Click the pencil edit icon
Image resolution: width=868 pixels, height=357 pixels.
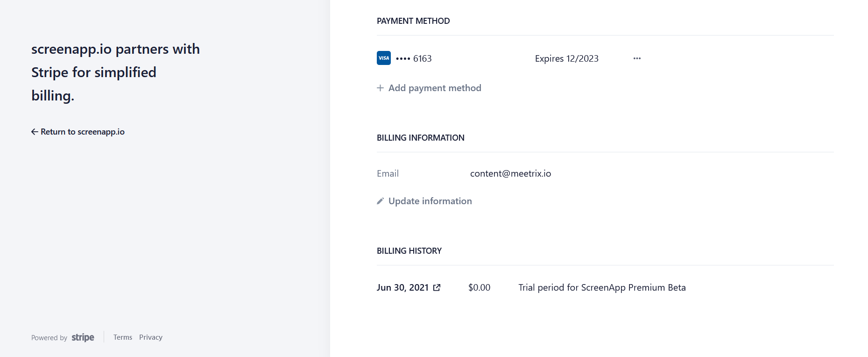tap(381, 201)
